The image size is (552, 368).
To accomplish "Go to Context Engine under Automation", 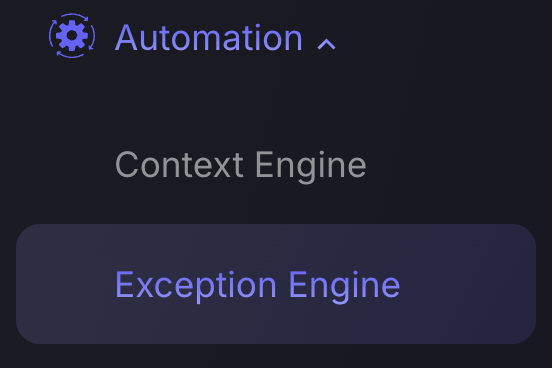I will pyautogui.click(x=241, y=165).
